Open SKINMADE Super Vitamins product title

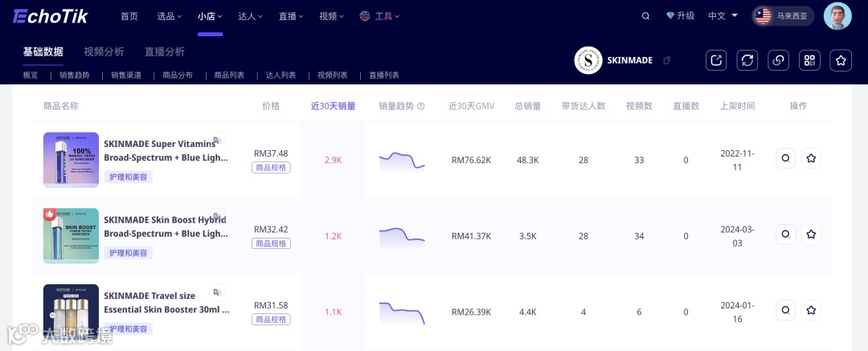[x=166, y=150]
